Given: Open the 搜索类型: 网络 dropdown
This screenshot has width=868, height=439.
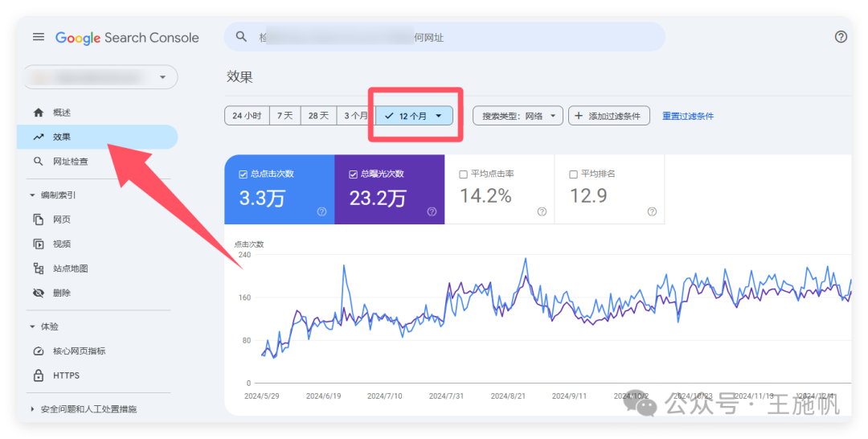Looking at the screenshot, I should point(518,116).
